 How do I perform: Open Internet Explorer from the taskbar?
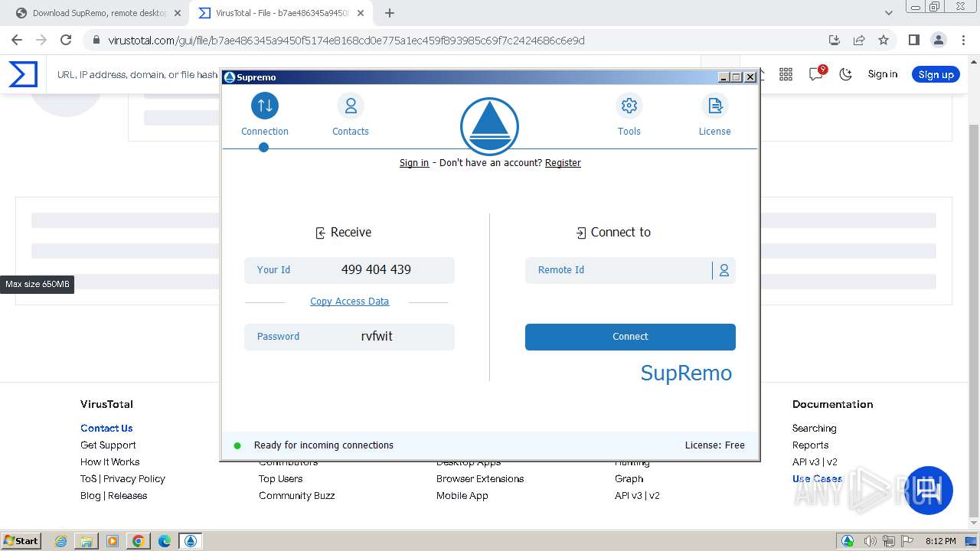click(61, 541)
